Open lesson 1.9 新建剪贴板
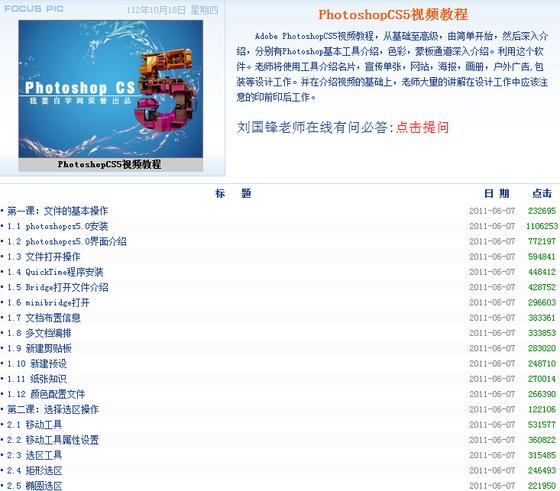560x491 pixels. (39, 349)
